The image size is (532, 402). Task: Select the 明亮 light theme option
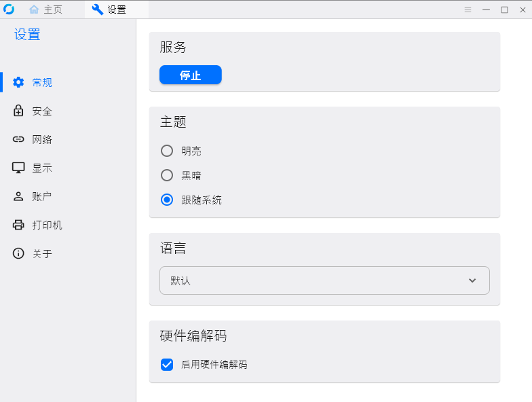pos(167,151)
